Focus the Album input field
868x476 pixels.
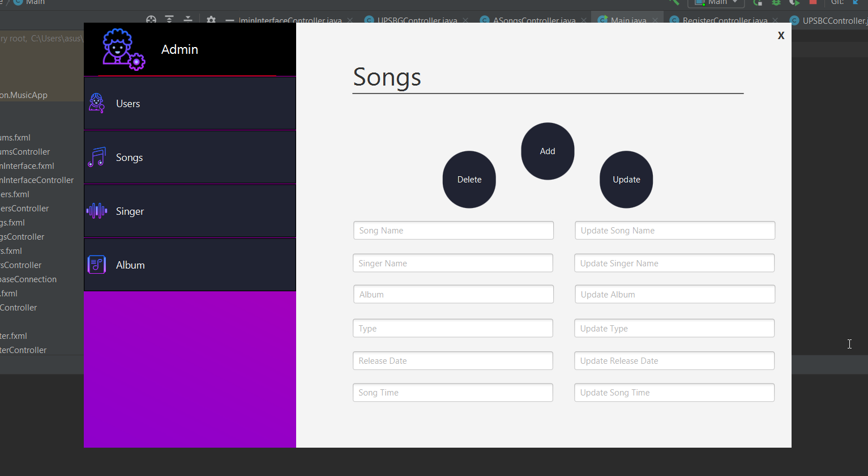(x=454, y=294)
